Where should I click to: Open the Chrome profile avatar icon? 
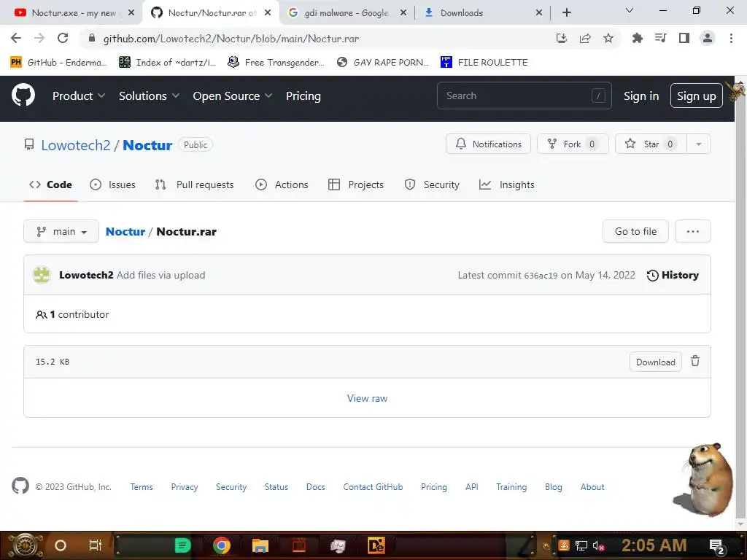coord(707,38)
